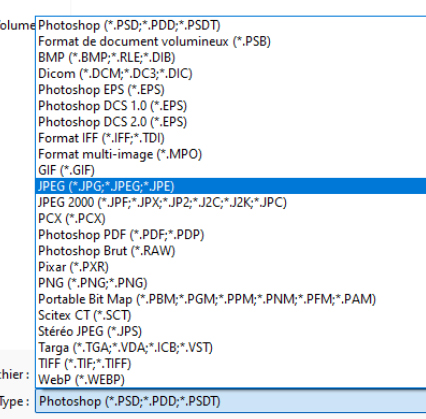The height and width of the screenshot is (419, 426).
Task: Collapse the Type combo box showing Photoshop
Action: point(231,401)
